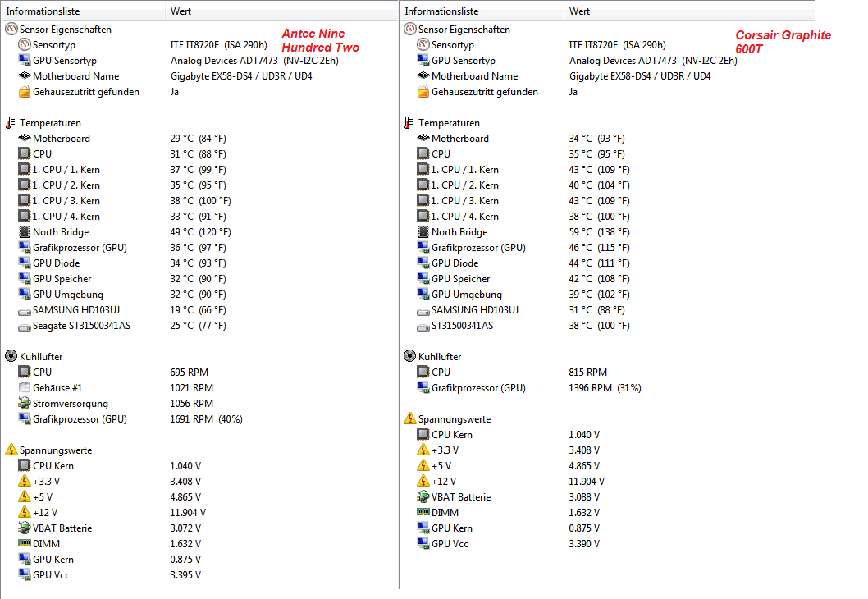Click the Gehäusezutritt lock icon in Corsair panel
Viewport: 868px width, 599px height.
tap(423, 91)
